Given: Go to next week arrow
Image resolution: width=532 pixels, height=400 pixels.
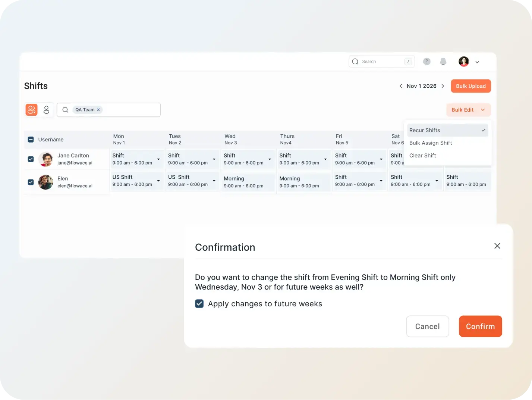Looking at the screenshot, I should (x=443, y=86).
